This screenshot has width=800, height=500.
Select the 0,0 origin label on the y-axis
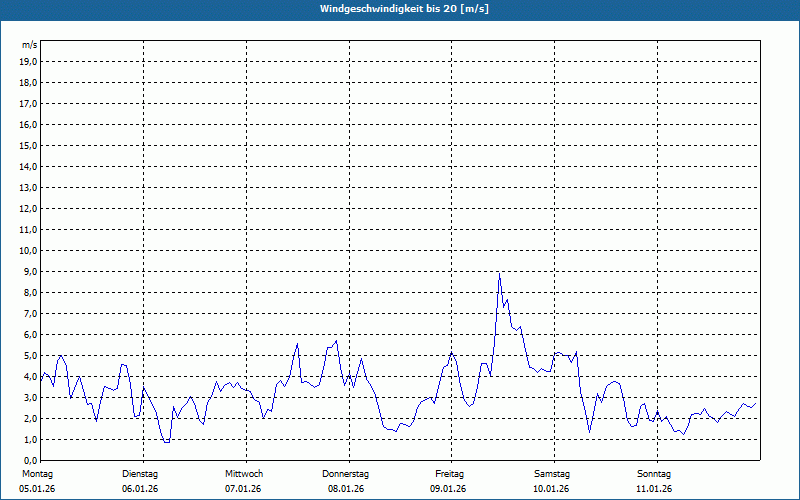tap(31, 460)
